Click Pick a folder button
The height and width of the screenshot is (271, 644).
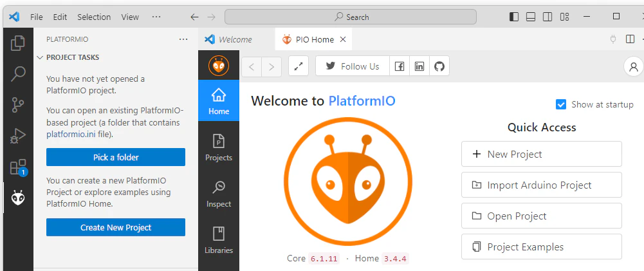coord(116,157)
